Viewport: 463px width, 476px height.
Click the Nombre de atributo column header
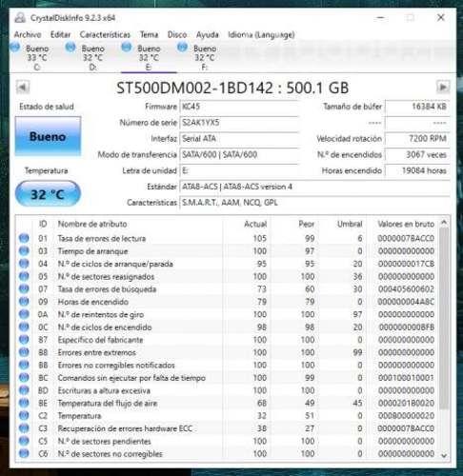(x=92, y=224)
